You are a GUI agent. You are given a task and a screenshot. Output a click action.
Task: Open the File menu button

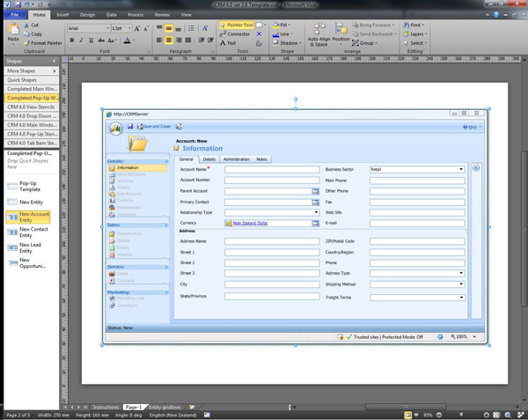click(x=14, y=15)
